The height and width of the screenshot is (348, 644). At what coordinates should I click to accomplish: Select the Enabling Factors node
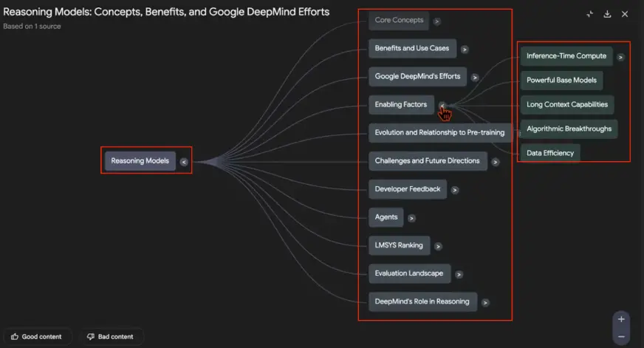pos(401,105)
